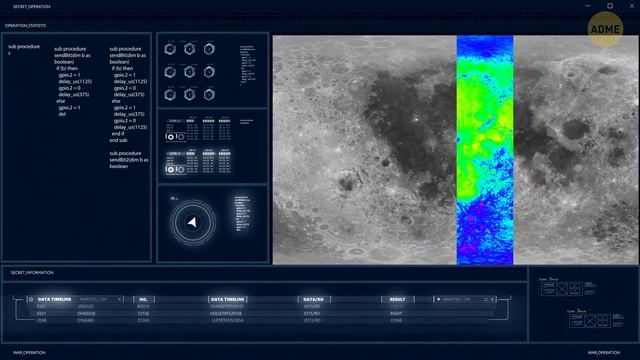This screenshot has height=360, width=640.
Task: Clear the left ANALYSIS filter with its x
Action: point(119,299)
